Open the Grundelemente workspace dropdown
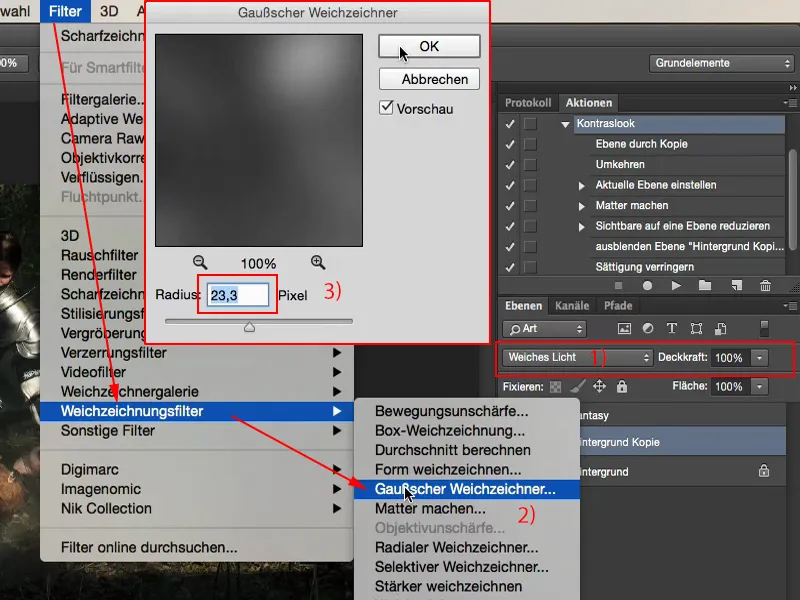800x600 pixels. (x=721, y=63)
